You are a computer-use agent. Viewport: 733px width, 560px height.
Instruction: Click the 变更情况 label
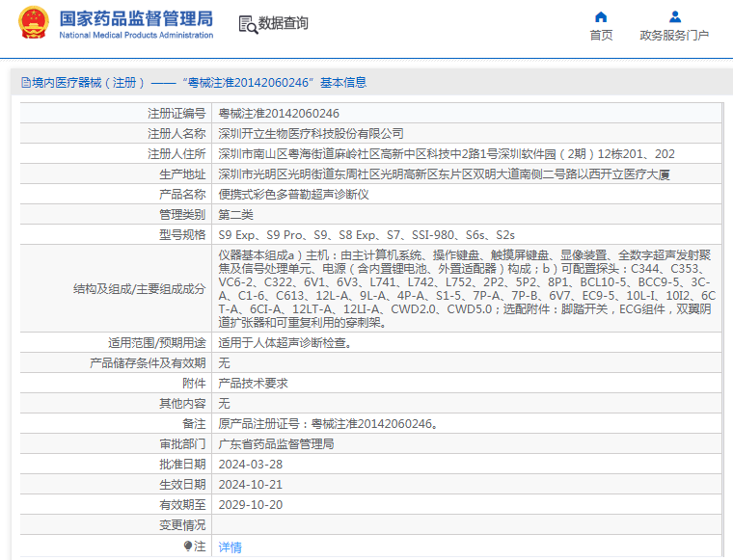[x=182, y=525]
